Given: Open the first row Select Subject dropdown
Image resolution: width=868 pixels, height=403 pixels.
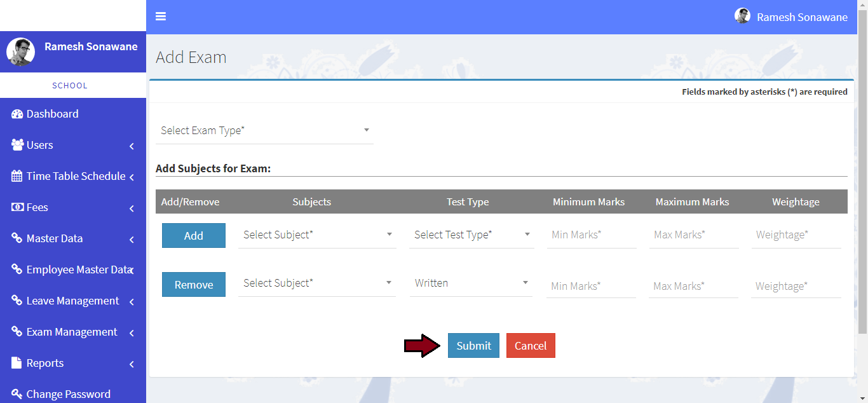Looking at the screenshot, I should click(317, 235).
